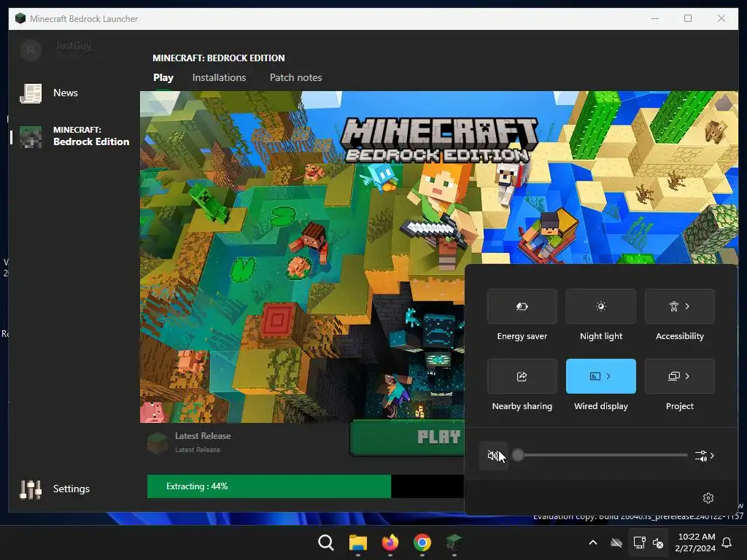747x560 pixels.
Task: Switch to the Play tab
Action: pyautogui.click(x=163, y=77)
